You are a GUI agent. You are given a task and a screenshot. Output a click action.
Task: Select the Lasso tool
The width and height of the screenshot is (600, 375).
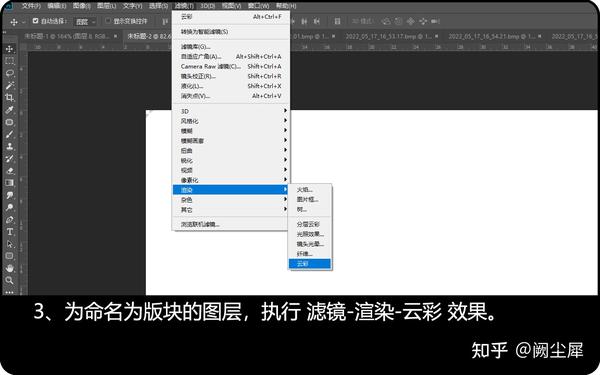coord(10,73)
